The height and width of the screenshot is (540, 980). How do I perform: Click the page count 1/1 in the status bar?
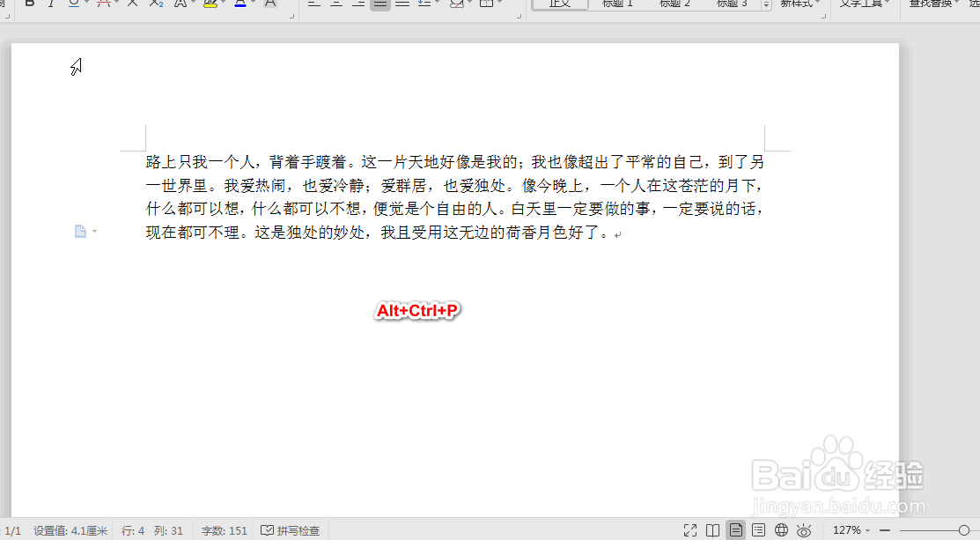tap(13, 530)
